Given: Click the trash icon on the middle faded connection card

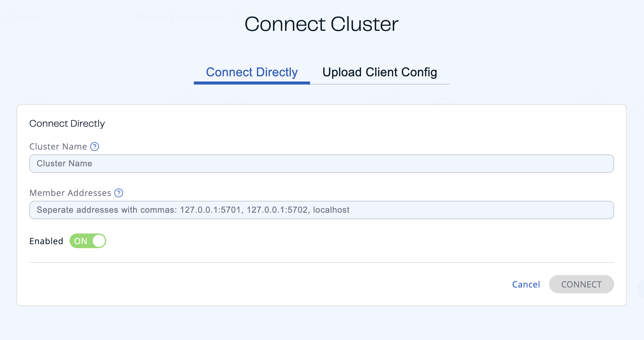Looking at the screenshot, I should pos(394,96).
